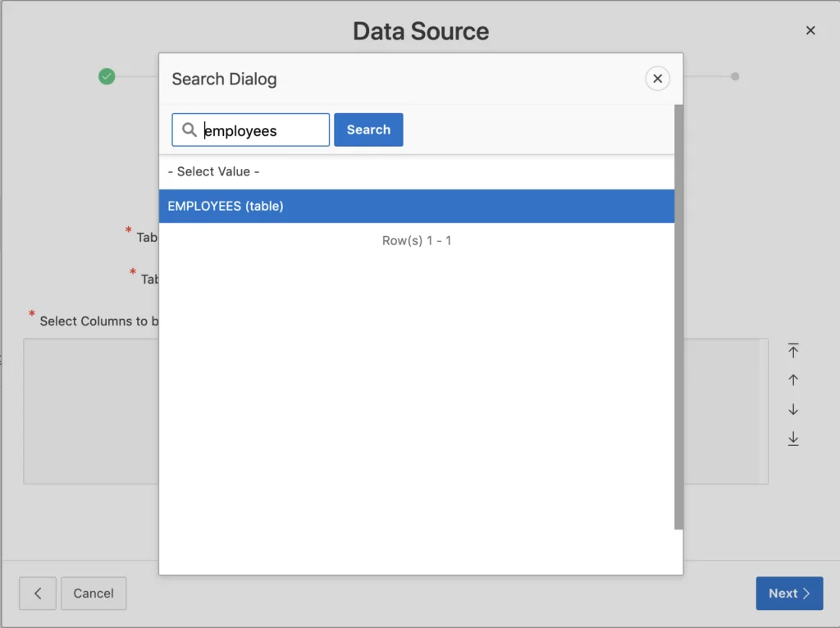Move selected column up one

coord(793,380)
